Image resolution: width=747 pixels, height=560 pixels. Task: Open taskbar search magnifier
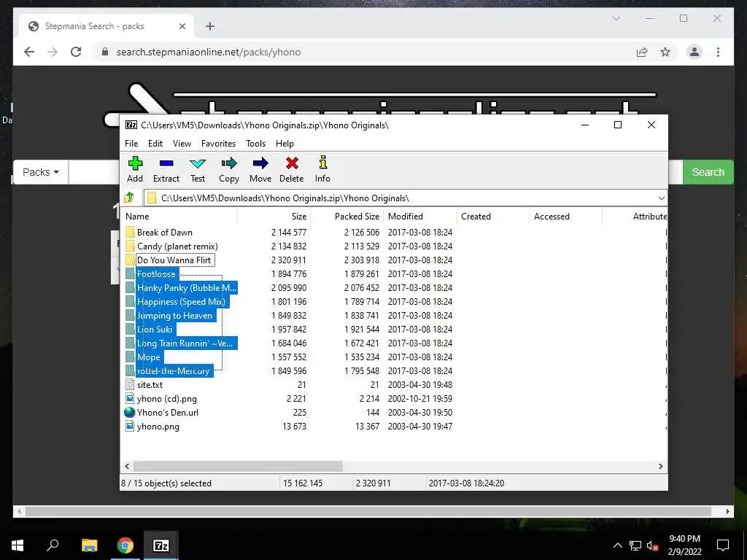coord(53,545)
